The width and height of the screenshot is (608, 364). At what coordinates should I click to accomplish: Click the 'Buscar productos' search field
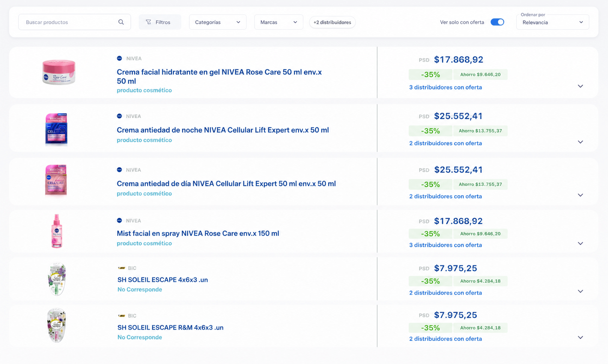pyautogui.click(x=74, y=22)
